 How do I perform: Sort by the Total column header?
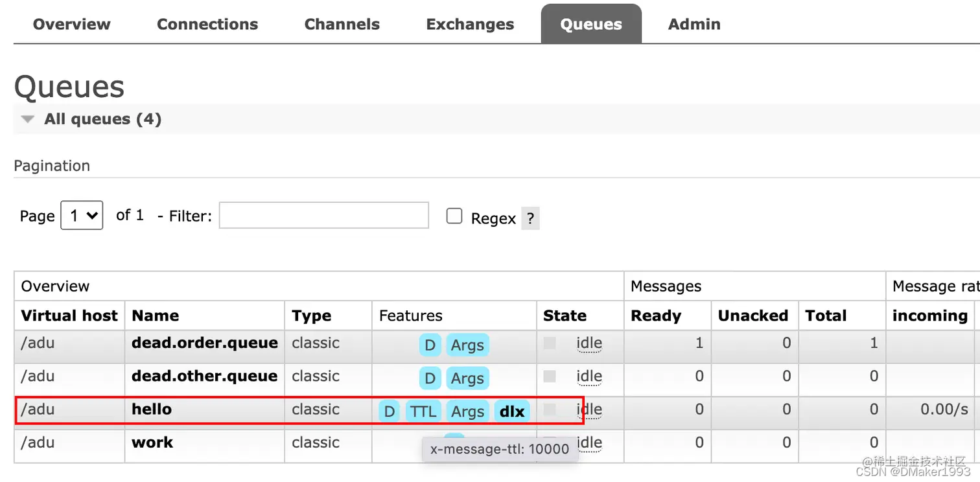click(826, 316)
